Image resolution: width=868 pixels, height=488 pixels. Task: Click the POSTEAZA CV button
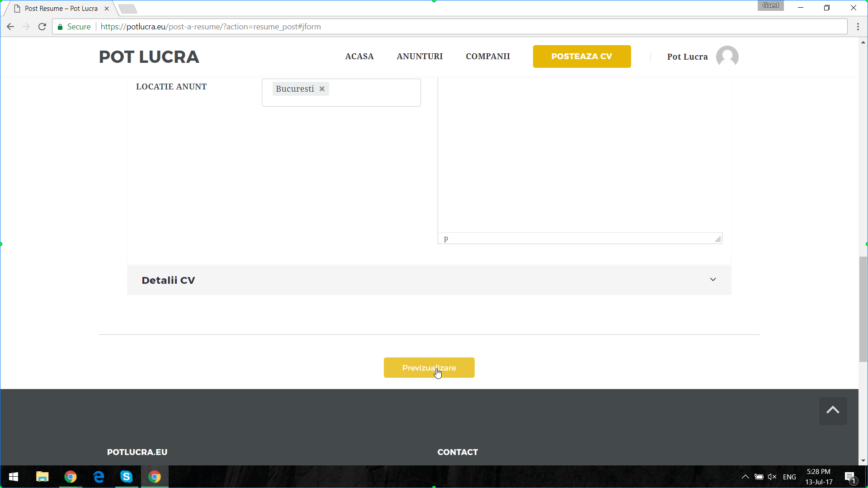click(x=581, y=56)
